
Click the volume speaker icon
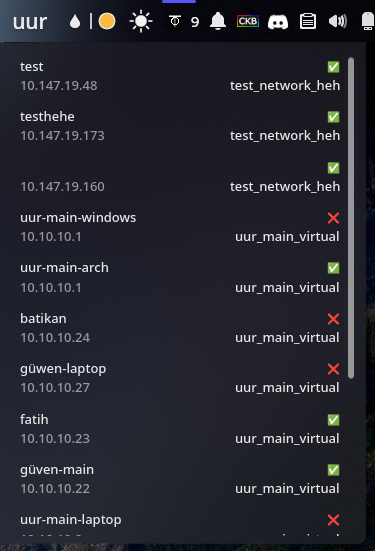coord(338,21)
